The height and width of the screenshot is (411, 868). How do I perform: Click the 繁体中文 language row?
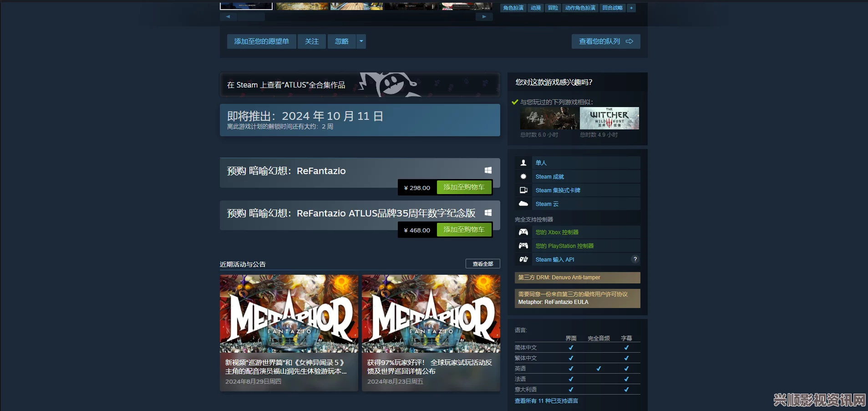[x=577, y=358]
